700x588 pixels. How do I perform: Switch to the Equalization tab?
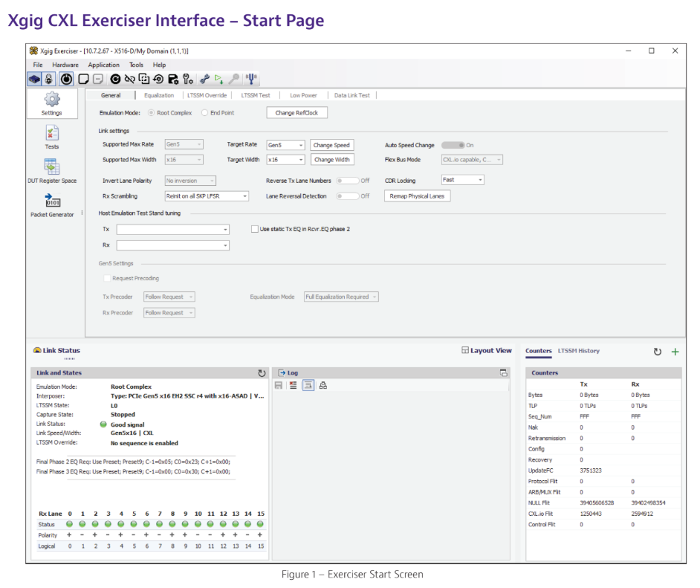[159, 95]
